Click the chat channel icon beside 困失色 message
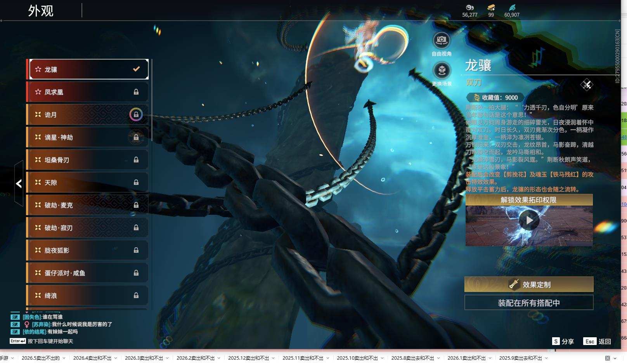627x364 pixels. pos(15,317)
